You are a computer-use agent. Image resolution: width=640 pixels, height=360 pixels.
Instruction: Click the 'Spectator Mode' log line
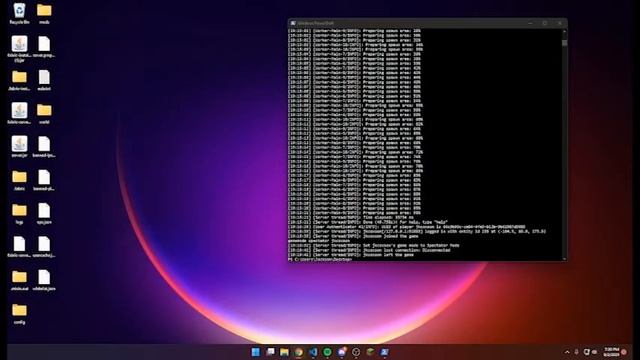pos(373,246)
